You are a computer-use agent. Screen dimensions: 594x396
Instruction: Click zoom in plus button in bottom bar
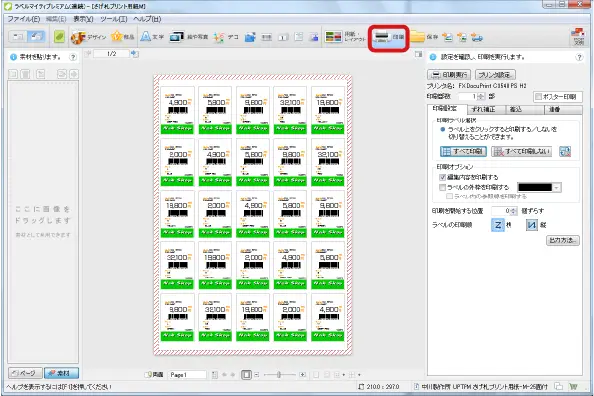(x=302, y=375)
